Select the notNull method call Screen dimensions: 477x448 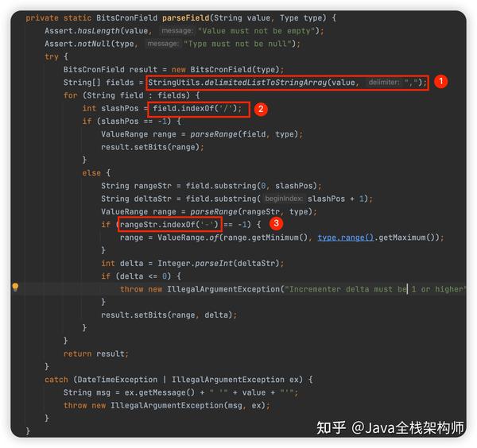coord(94,44)
